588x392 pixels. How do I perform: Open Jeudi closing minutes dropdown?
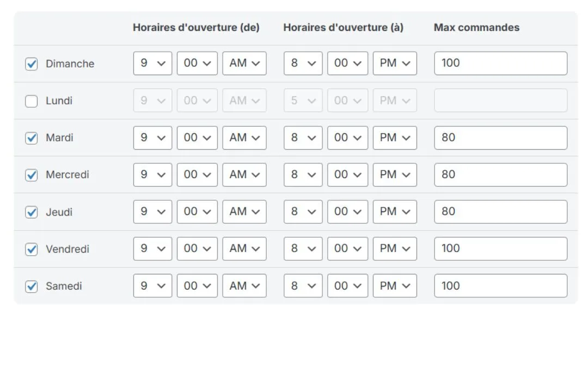pyautogui.click(x=347, y=212)
